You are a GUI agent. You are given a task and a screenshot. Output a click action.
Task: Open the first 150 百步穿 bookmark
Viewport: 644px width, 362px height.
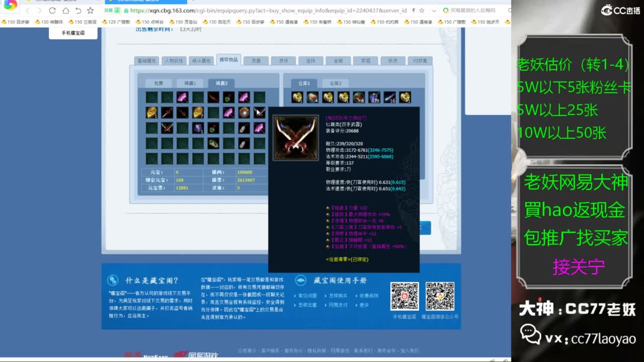[16, 22]
